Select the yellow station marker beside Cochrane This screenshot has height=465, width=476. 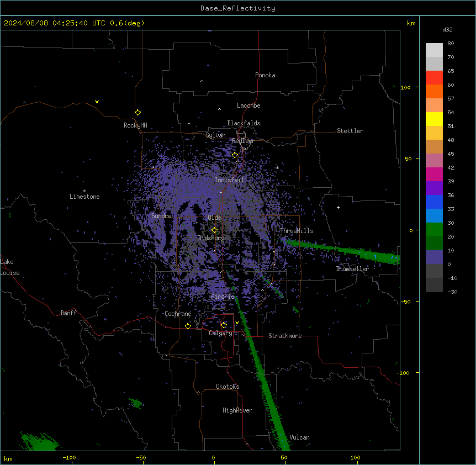(x=188, y=326)
